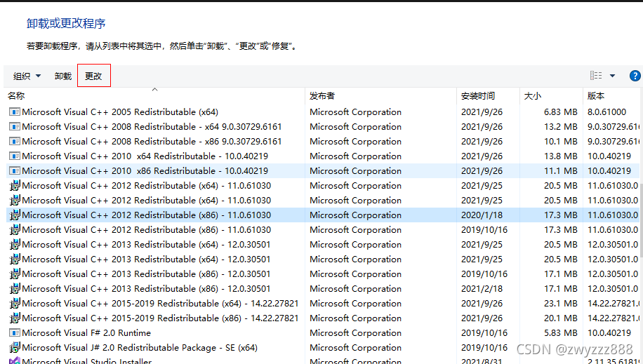The width and height of the screenshot is (643, 364).
Task: Sort by the 版本 column header
Action: [596, 96]
